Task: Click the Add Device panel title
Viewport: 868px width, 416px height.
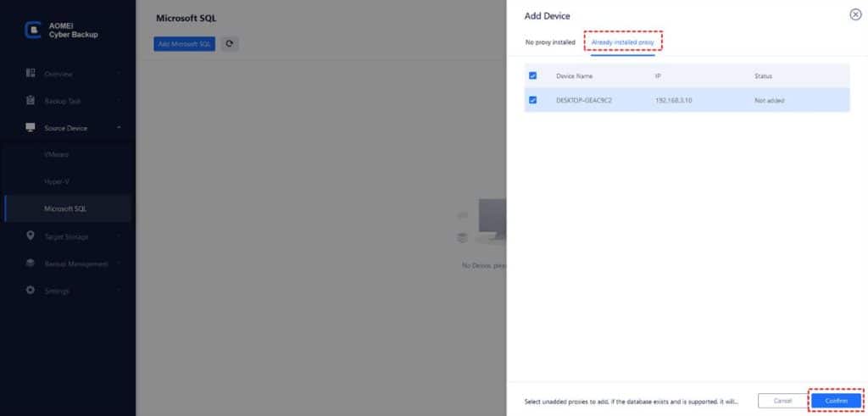Action: coord(547,16)
